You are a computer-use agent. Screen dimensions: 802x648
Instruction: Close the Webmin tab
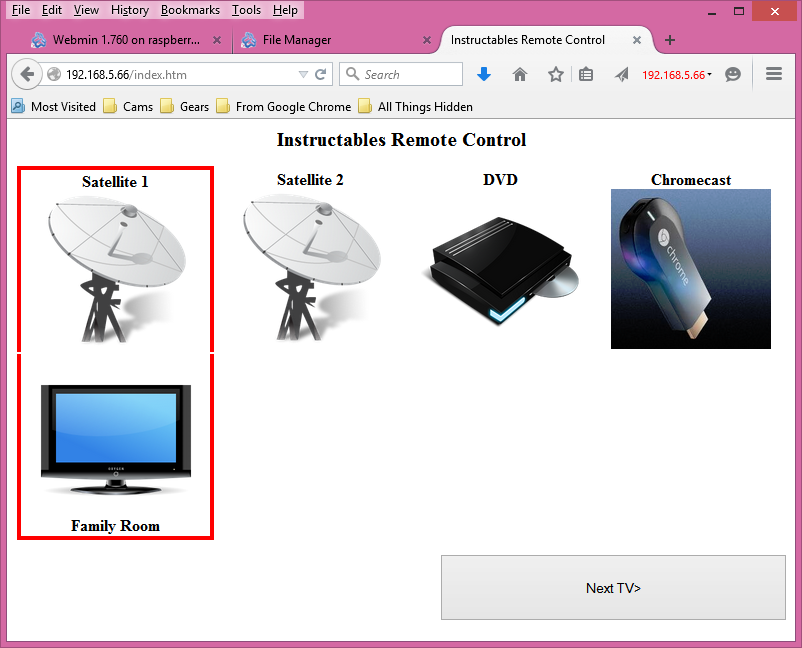217,40
